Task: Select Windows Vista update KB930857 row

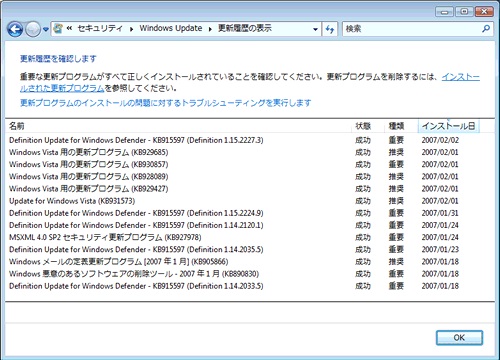Action: 250,164
